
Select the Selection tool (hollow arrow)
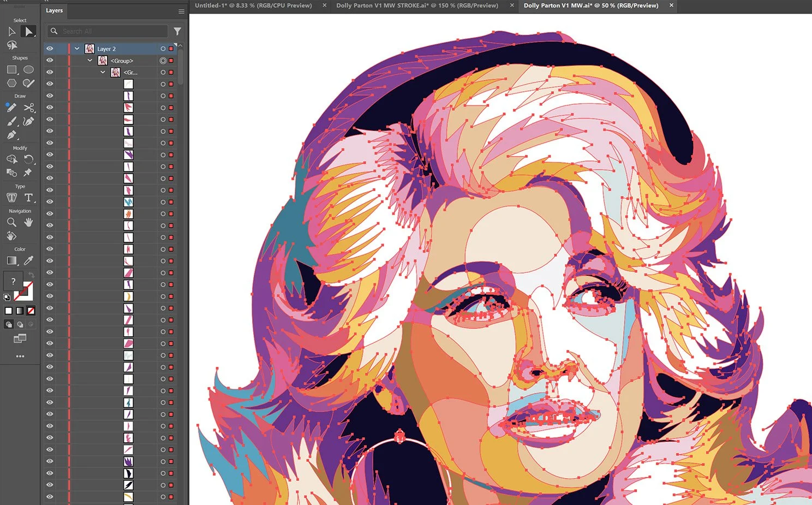pyautogui.click(x=12, y=32)
